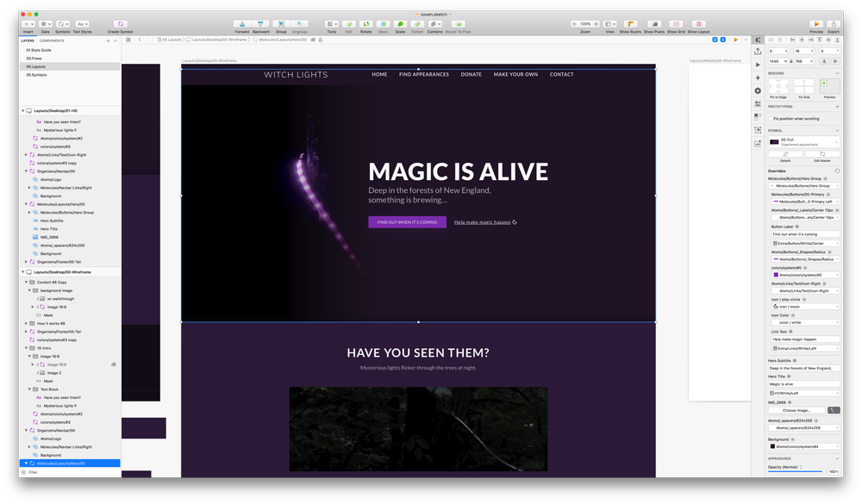Open the 02-Full symbol dropdown
Viewport: 862px width, 504px height.
click(x=803, y=142)
